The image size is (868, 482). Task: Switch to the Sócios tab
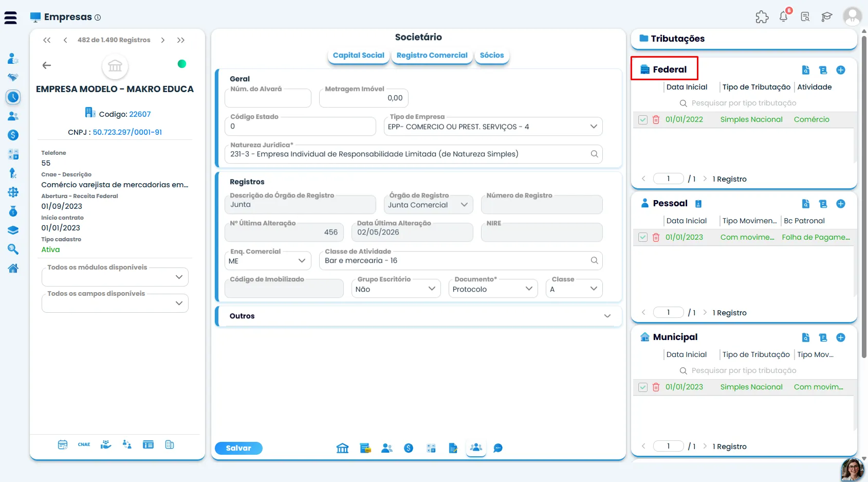click(492, 55)
